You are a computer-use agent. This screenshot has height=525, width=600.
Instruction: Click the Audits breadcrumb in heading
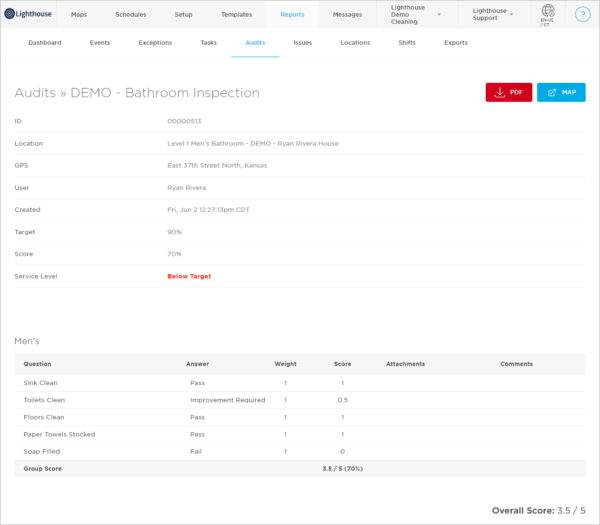(35, 93)
